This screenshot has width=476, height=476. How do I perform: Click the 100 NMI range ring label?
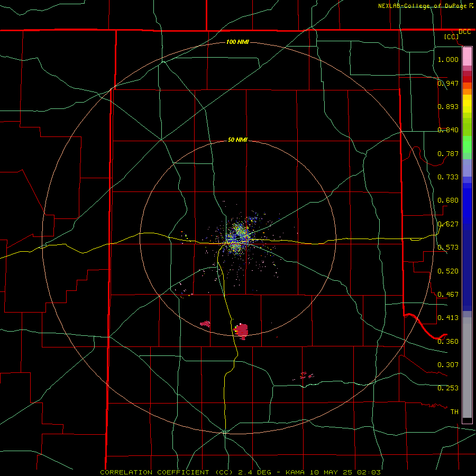point(237,42)
